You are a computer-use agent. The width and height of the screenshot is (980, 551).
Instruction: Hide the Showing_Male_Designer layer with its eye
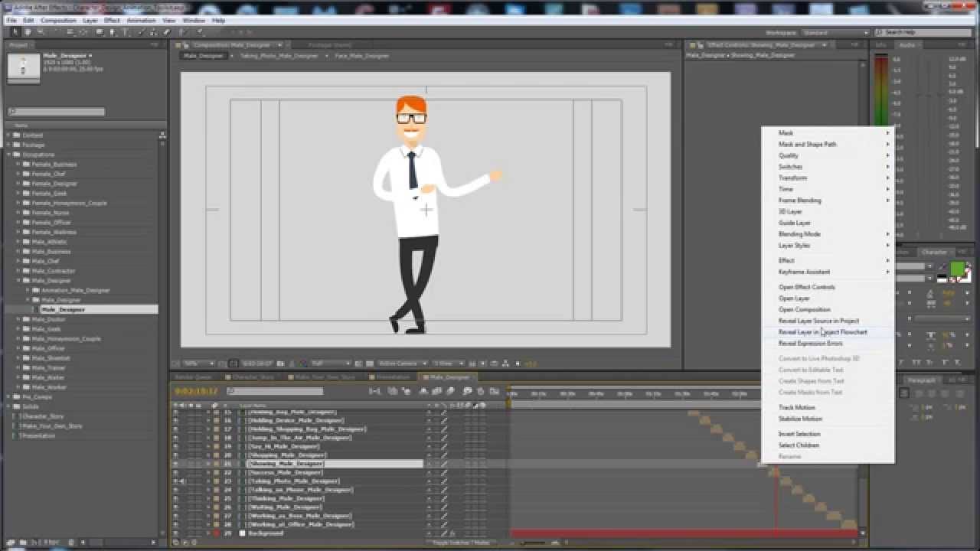coord(175,464)
